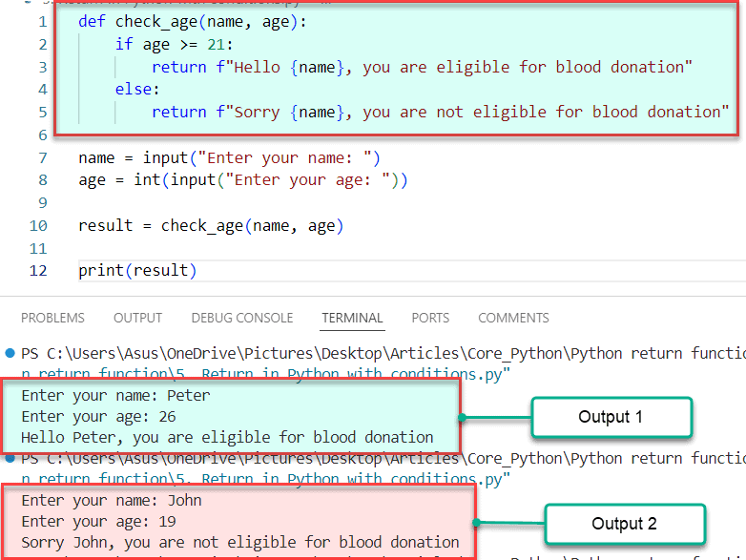
Task: Click line number 2 in the gutter
Action: (x=43, y=45)
